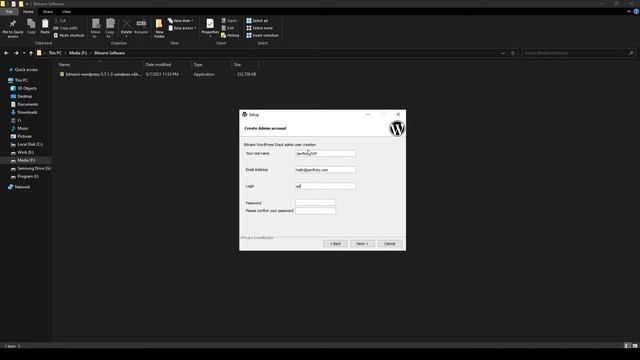
Task: Click This PC in the address breadcrumb
Action: (x=55, y=53)
